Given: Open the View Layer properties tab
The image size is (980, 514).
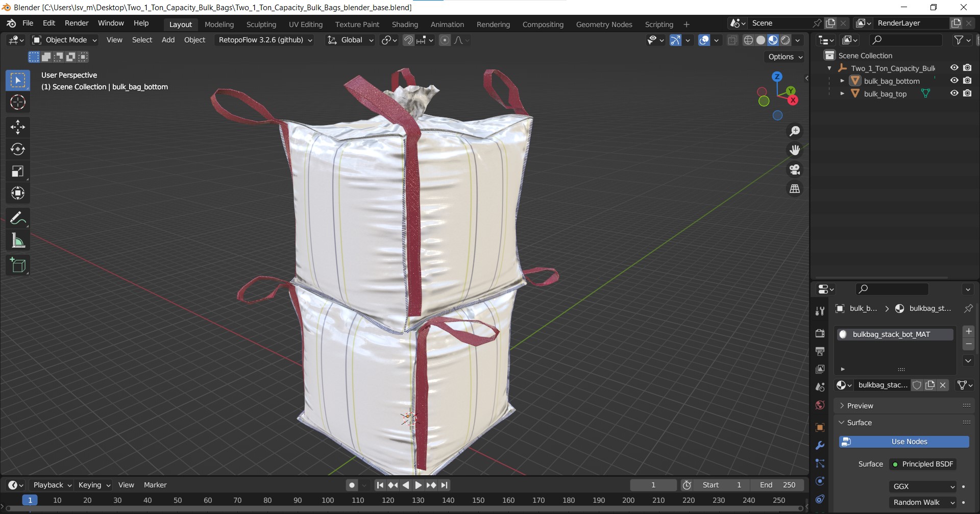Looking at the screenshot, I should pyautogui.click(x=820, y=369).
